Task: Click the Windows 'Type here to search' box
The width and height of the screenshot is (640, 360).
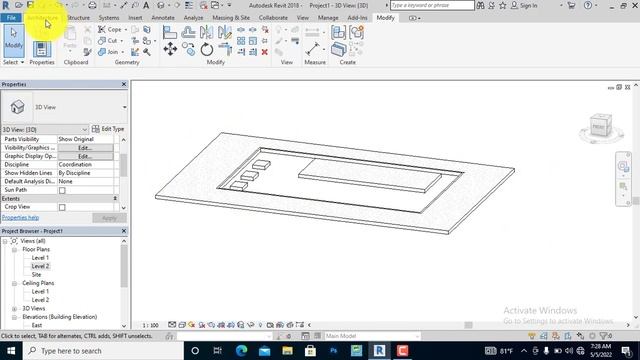Action: 103,351
